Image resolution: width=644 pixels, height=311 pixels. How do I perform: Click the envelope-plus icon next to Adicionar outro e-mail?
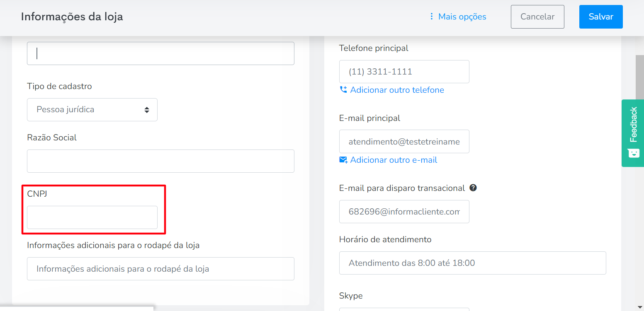pos(343,160)
